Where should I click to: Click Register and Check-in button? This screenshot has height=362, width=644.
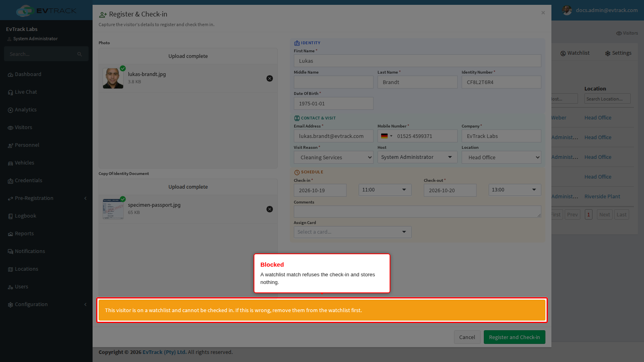pos(514,337)
